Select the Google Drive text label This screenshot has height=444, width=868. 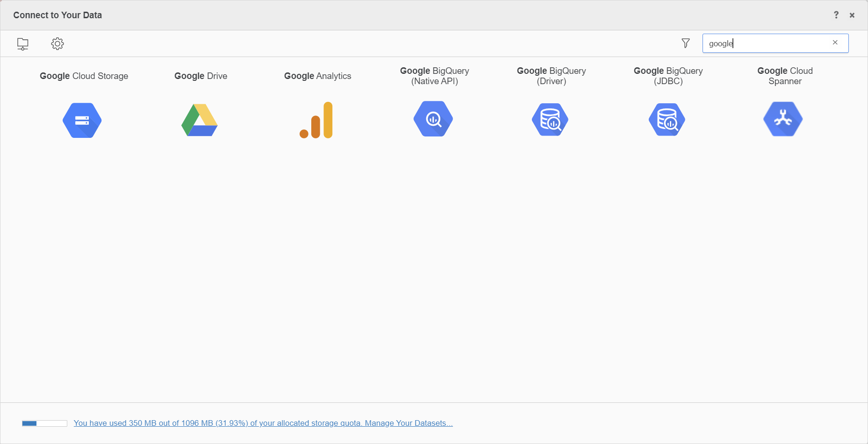coord(201,76)
